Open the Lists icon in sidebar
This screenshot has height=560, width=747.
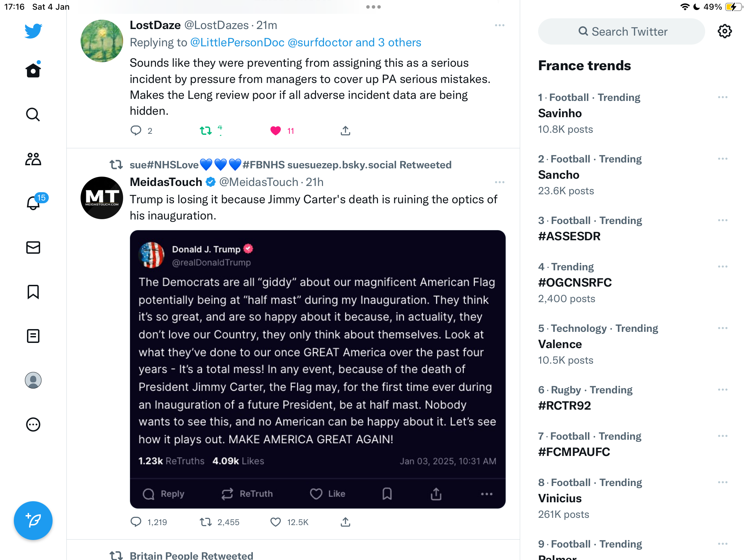pos(33,336)
